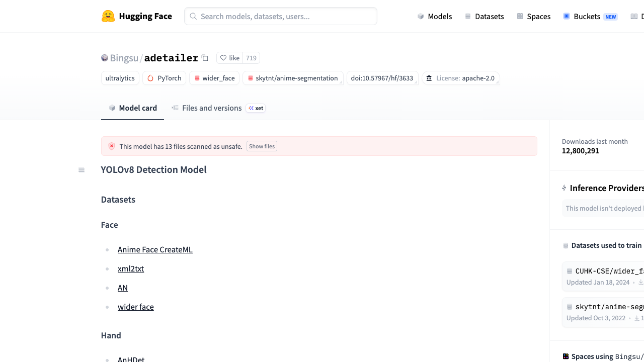Click the Downloads last month label
The width and height of the screenshot is (644, 362).
[x=595, y=142]
